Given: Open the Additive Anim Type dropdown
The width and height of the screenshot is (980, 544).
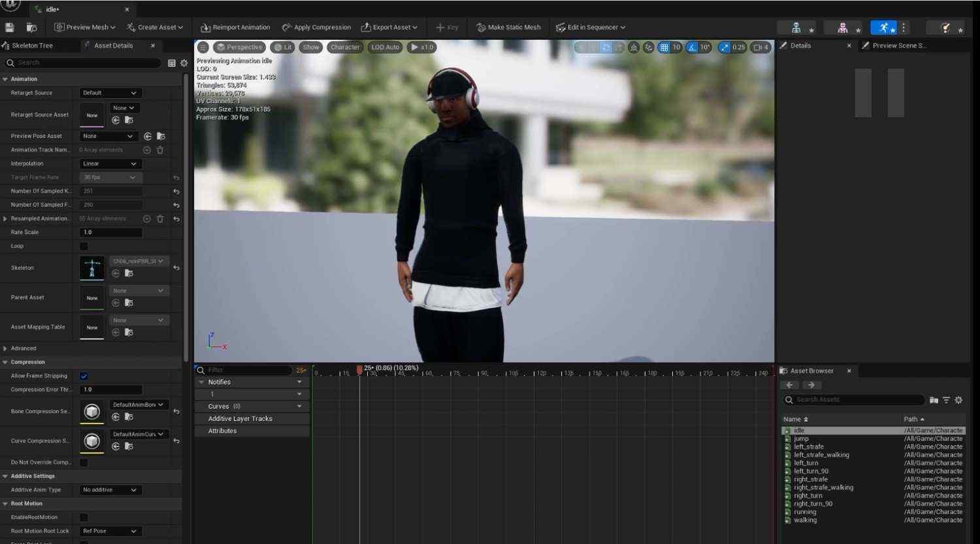Looking at the screenshot, I should [x=110, y=490].
